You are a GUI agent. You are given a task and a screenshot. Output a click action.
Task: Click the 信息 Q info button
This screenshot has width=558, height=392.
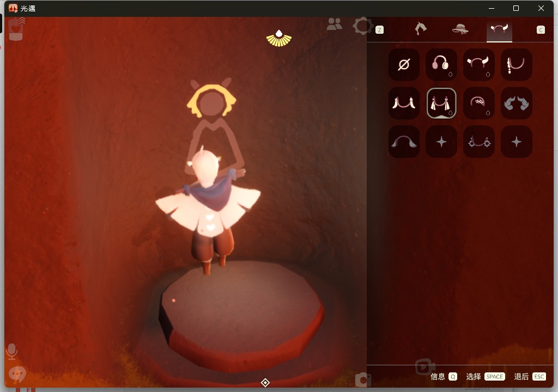coord(444,377)
